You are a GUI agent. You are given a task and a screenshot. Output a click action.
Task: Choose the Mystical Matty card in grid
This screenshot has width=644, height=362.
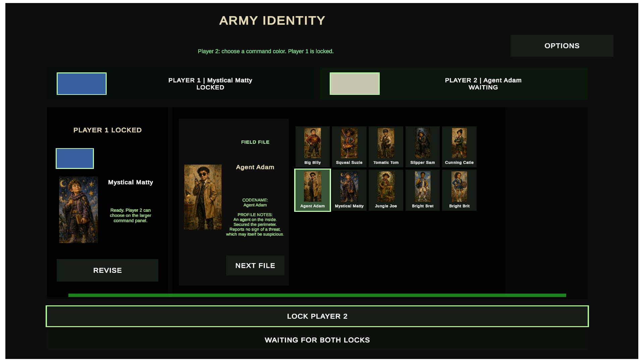(x=349, y=190)
